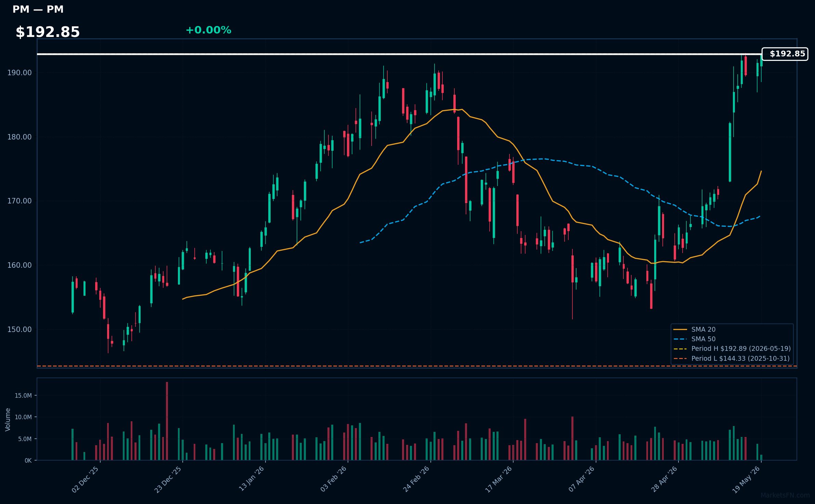815x504 pixels.
Task: Click the 02 Dec '25 date label
Action: tap(85, 479)
